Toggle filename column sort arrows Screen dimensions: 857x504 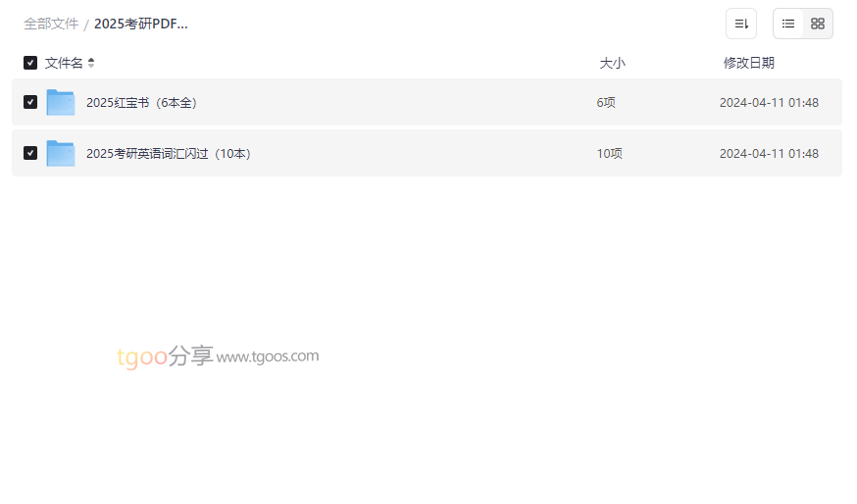91,63
